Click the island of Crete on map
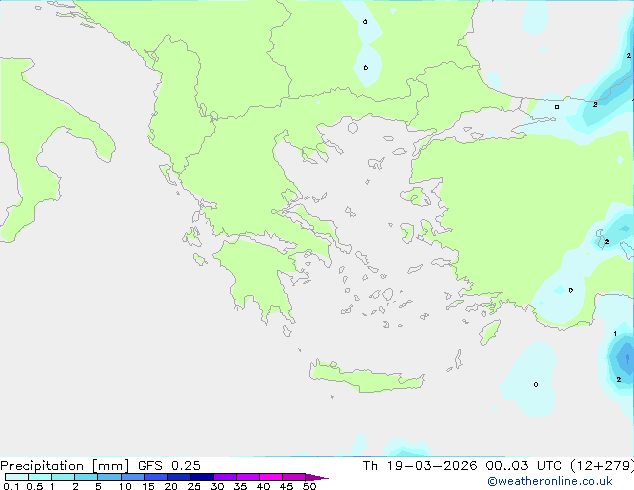This screenshot has height=490, width=634. click(x=366, y=378)
